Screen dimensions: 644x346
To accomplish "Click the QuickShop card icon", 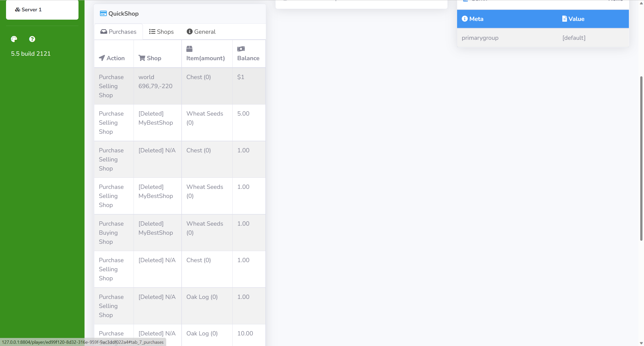I will pos(103,14).
